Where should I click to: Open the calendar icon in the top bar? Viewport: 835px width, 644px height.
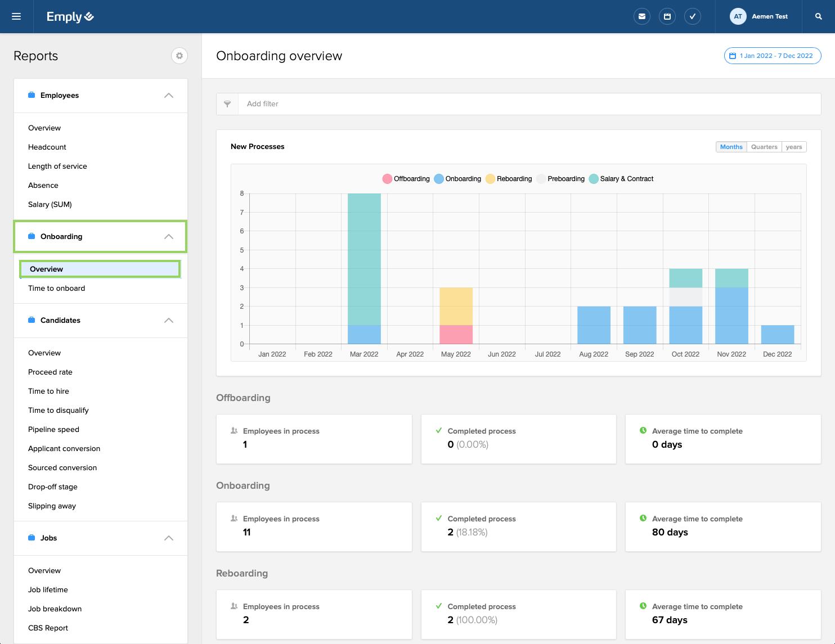(x=667, y=16)
